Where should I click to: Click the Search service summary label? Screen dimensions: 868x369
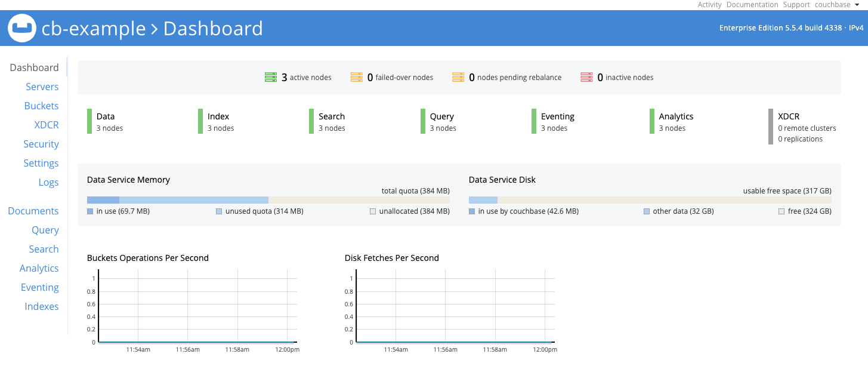pyautogui.click(x=332, y=116)
